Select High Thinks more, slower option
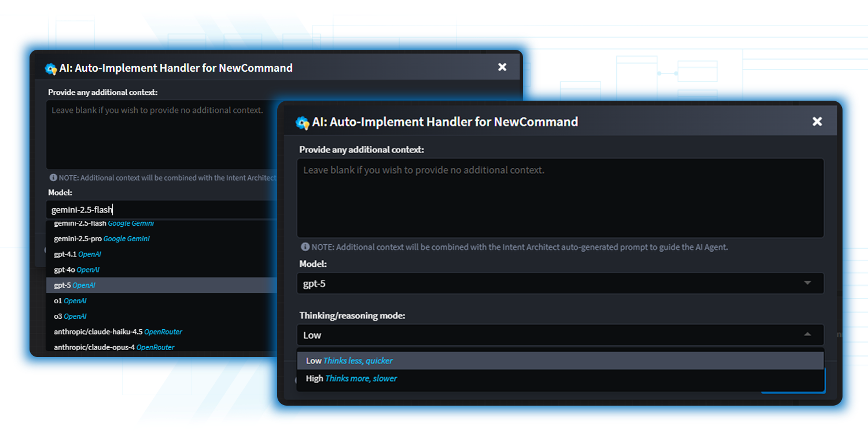Image resolution: width=868 pixels, height=434 pixels. (560, 378)
